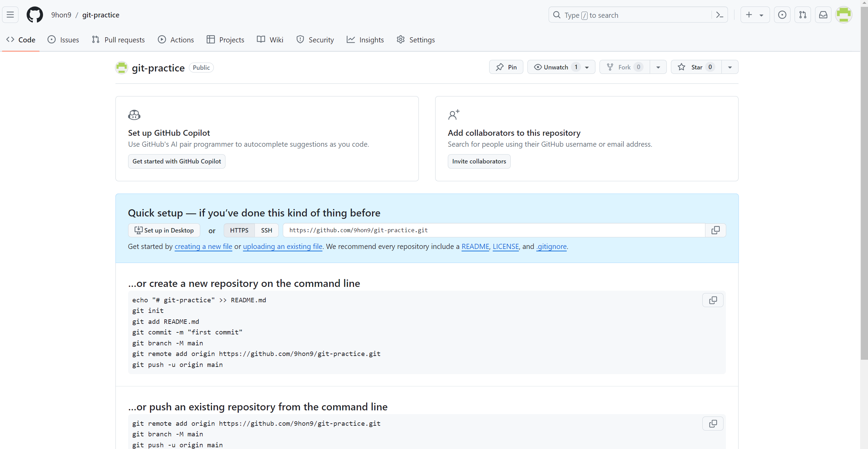The height and width of the screenshot is (449, 868).
Task: Click the GitHub octocat logo
Action: coord(35,15)
